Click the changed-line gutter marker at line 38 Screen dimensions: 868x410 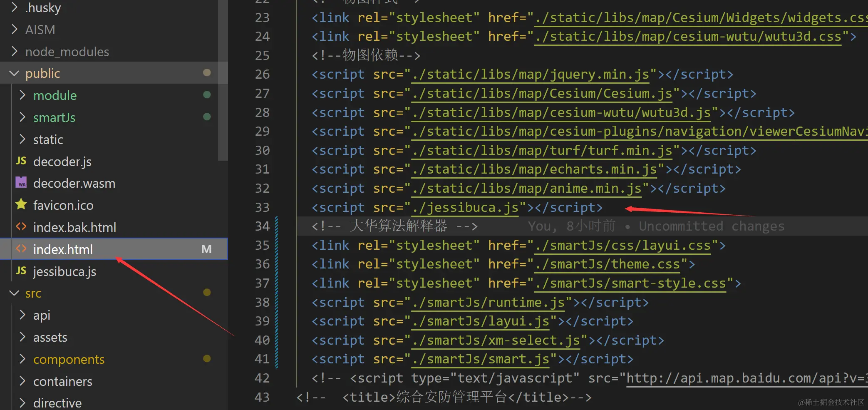(x=277, y=303)
